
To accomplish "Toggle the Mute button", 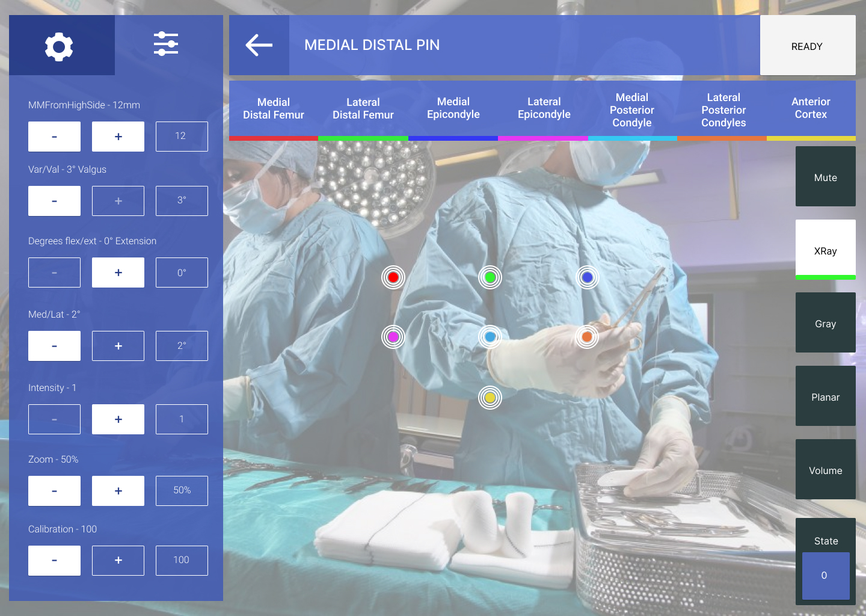I will [x=825, y=177].
